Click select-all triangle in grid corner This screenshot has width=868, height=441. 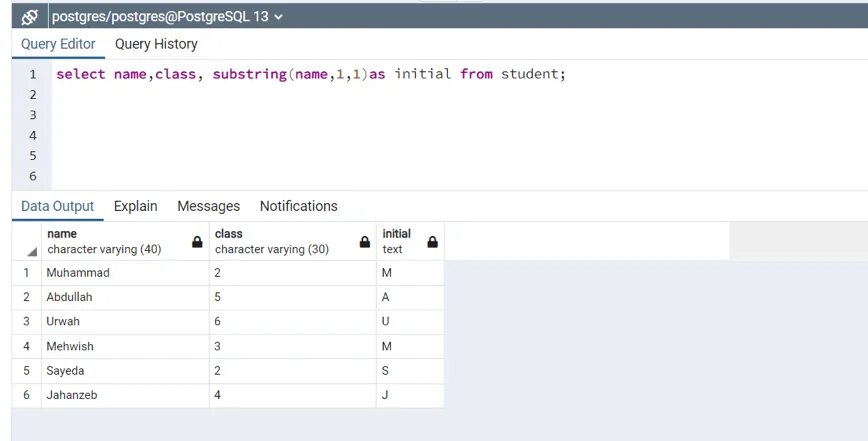point(32,252)
